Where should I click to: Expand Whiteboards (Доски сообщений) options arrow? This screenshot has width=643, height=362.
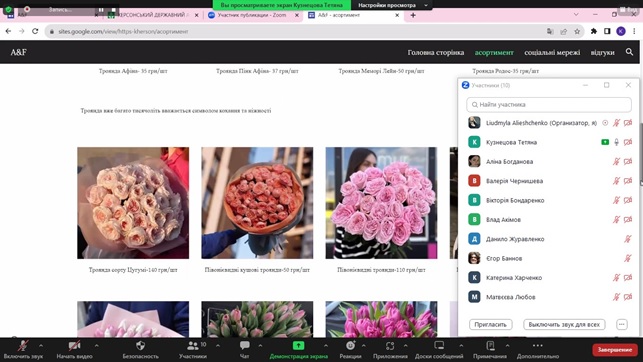[x=461, y=346]
